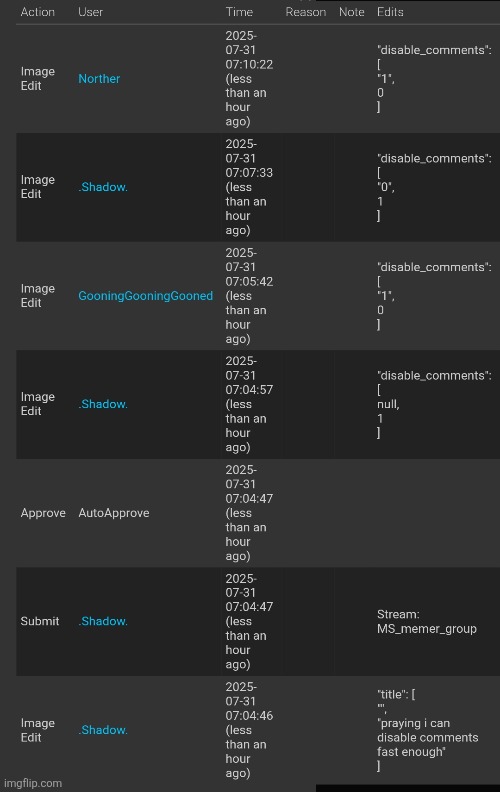Open .Shadow. link in the 07:04:57 row
The height and width of the screenshot is (792, 500).
103,405
